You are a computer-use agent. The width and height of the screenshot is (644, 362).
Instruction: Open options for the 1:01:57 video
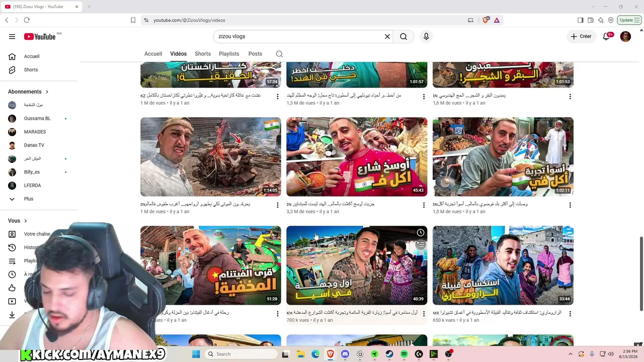tap(424, 97)
